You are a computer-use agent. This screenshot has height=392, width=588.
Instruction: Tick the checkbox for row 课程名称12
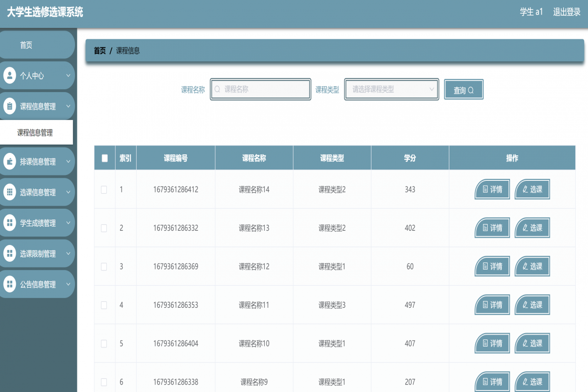click(x=104, y=267)
